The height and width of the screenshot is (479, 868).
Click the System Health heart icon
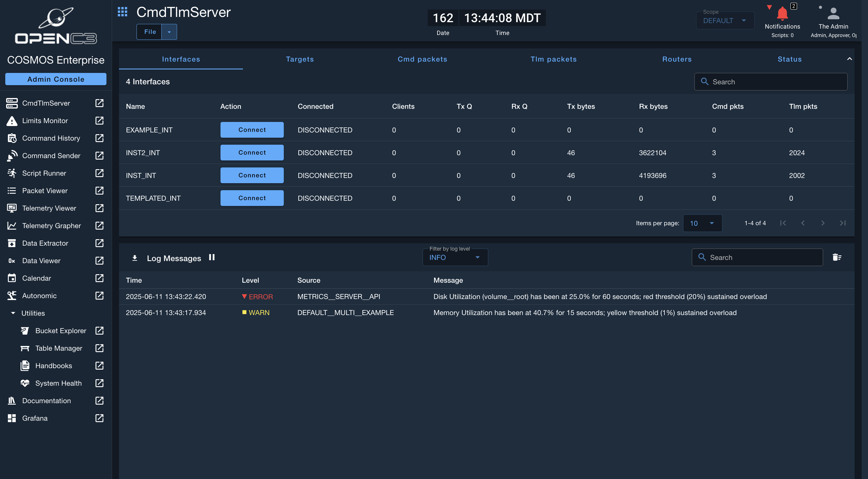coord(25,383)
